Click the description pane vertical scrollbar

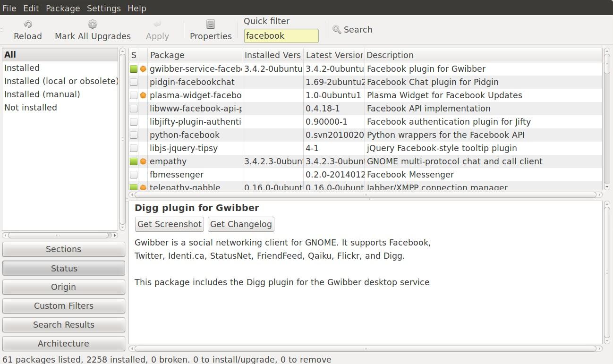607,273
